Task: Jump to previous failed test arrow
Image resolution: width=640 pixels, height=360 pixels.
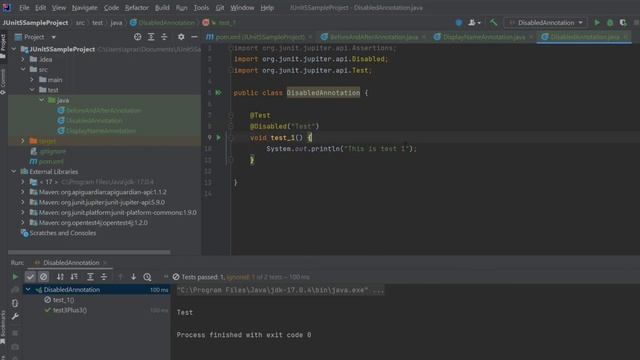Action: pos(120,277)
